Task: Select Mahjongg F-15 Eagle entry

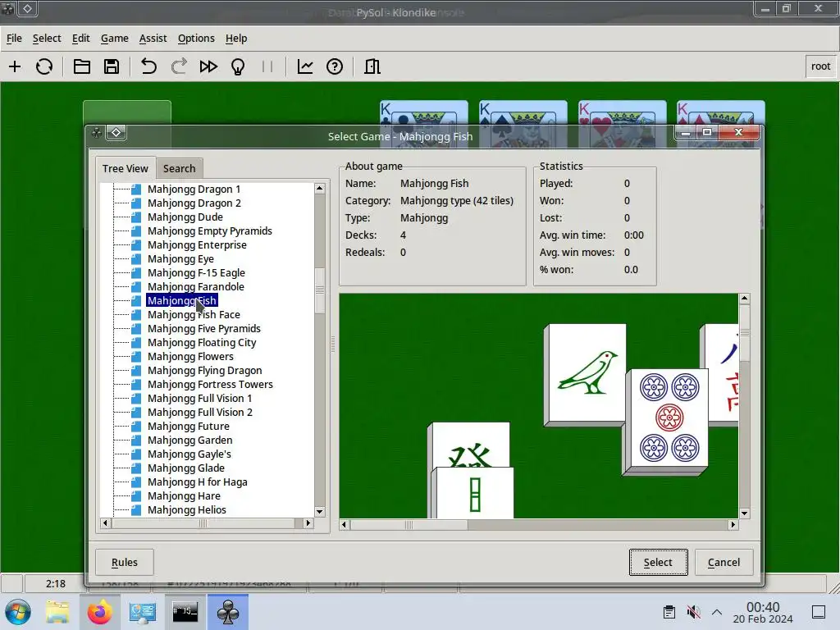Action: pyautogui.click(x=196, y=272)
